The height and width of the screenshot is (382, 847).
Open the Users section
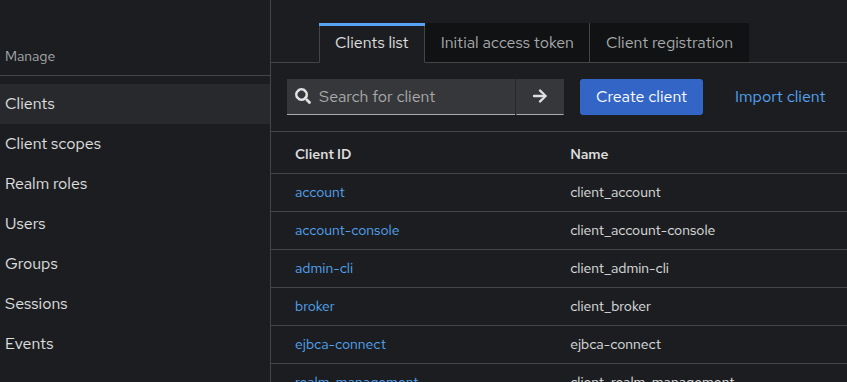135,224
